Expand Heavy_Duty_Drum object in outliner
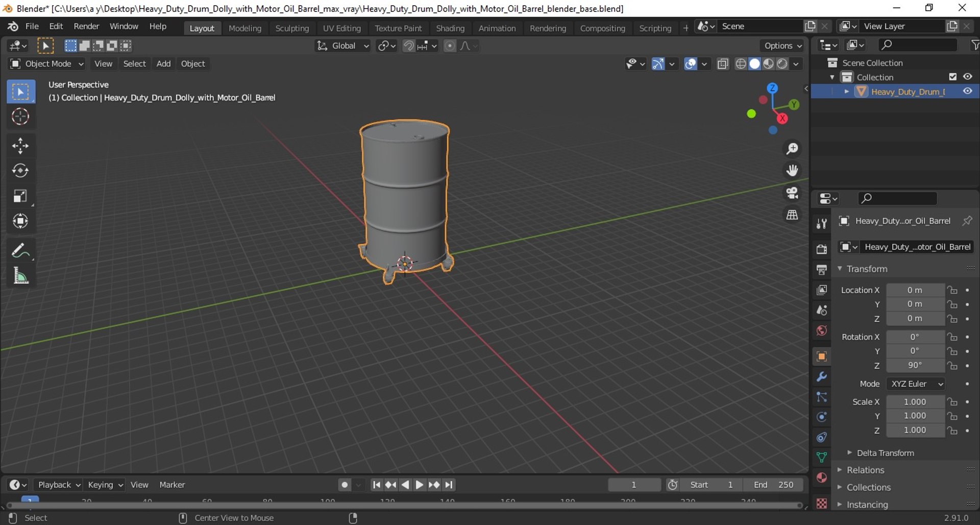The height and width of the screenshot is (525, 980). coord(846,91)
